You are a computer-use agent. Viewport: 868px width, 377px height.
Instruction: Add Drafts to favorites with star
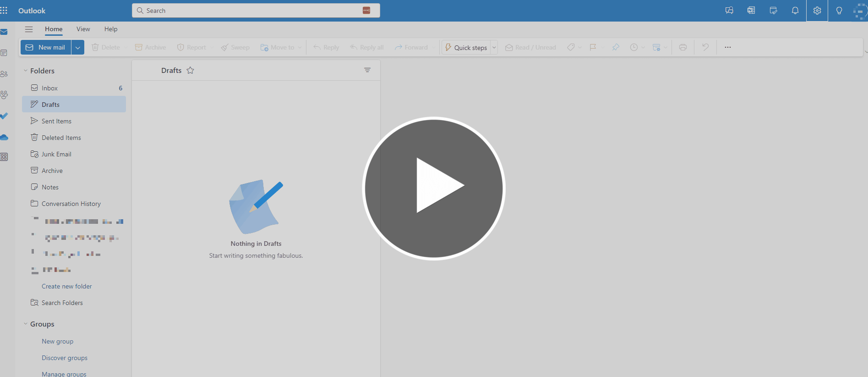[190, 70]
